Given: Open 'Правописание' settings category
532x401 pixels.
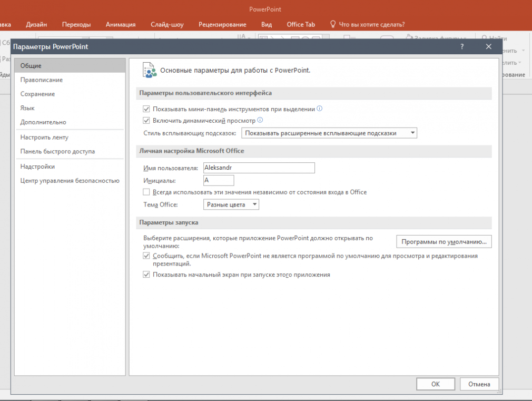Looking at the screenshot, I should [70, 80].
